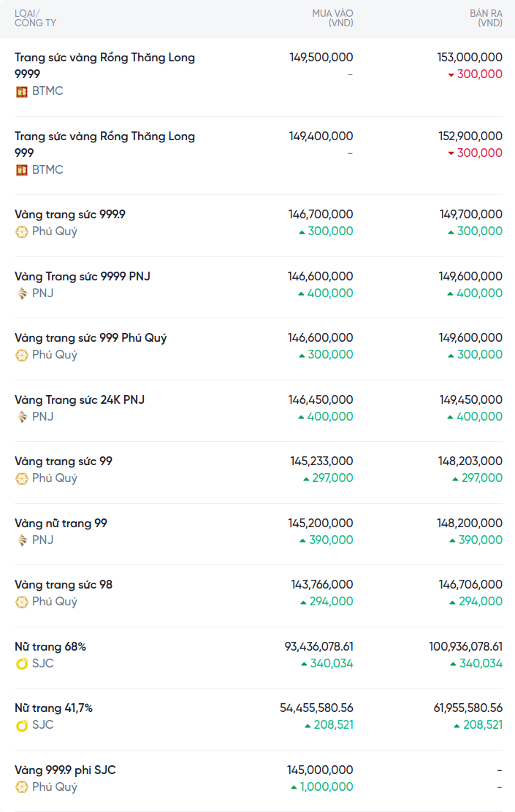The height and width of the screenshot is (812, 515).
Task: Click the LOẠI/CÔNG TY column header
Action: (x=35, y=18)
